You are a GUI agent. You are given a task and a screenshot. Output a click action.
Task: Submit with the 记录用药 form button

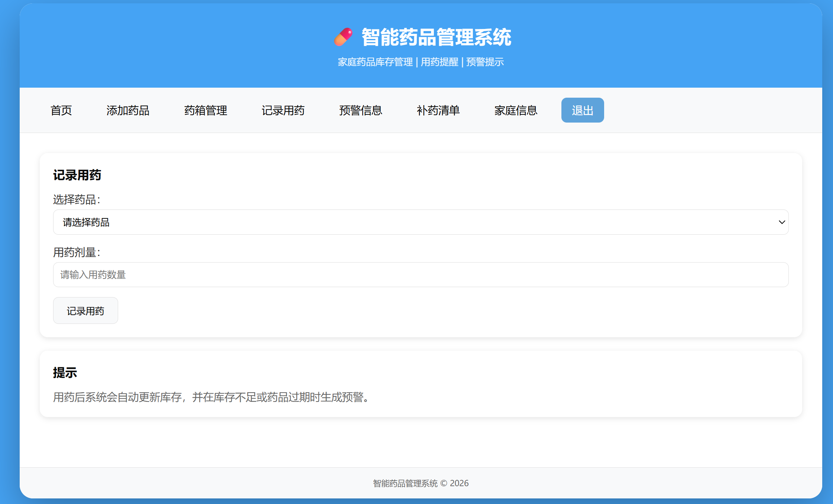(85, 311)
